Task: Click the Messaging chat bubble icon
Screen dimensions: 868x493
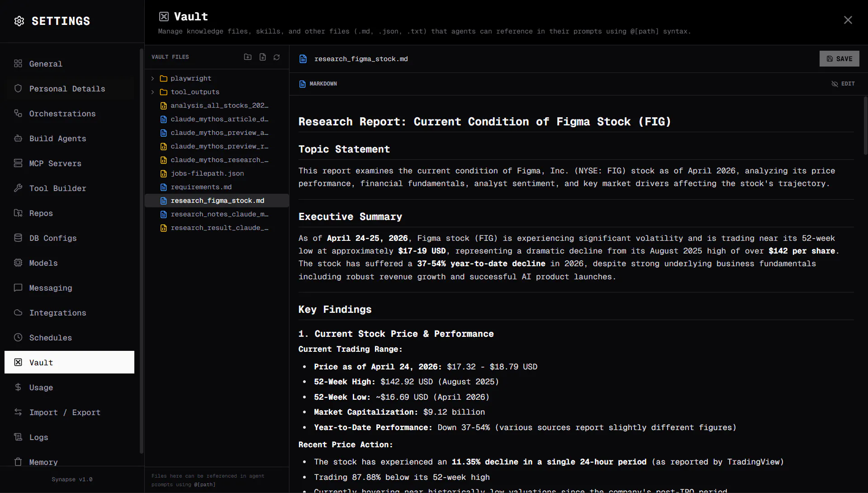Action: tap(18, 287)
